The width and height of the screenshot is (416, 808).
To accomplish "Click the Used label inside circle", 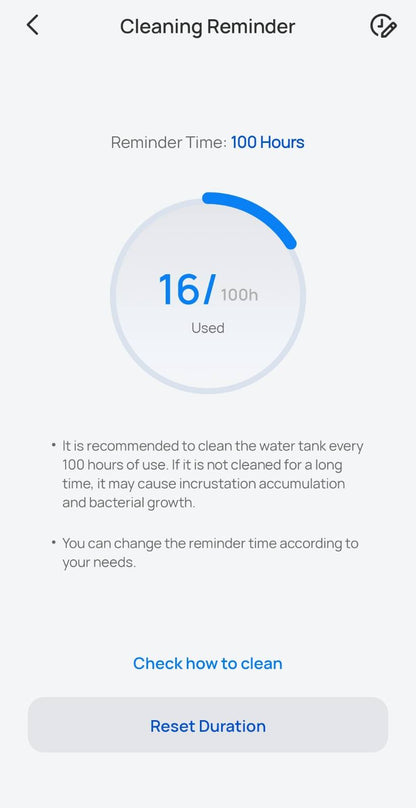I will coord(208,328).
